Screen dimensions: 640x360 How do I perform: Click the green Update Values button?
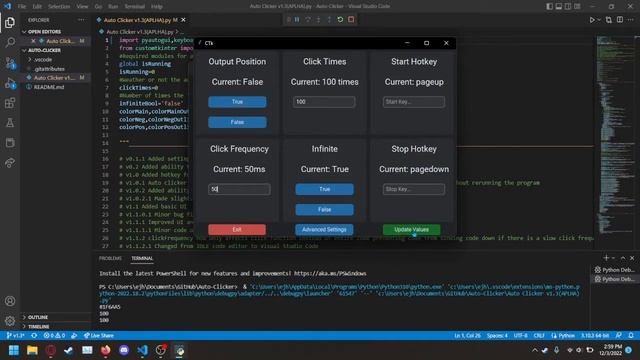tap(411, 229)
